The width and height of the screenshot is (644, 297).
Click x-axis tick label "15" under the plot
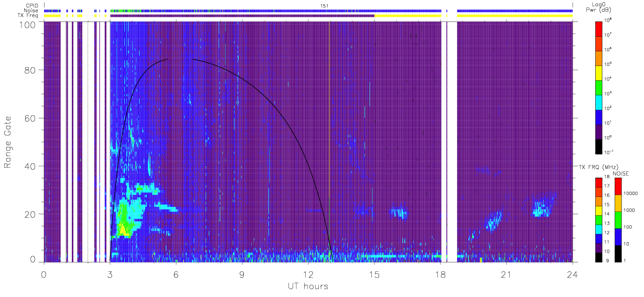pyautogui.click(x=374, y=274)
